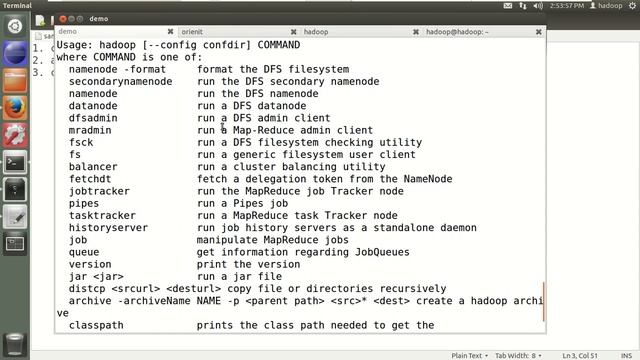The height and width of the screenshot is (360, 640).
Task: Open the sound volume indicator
Action: pyautogui.click(x=538, y=5)
